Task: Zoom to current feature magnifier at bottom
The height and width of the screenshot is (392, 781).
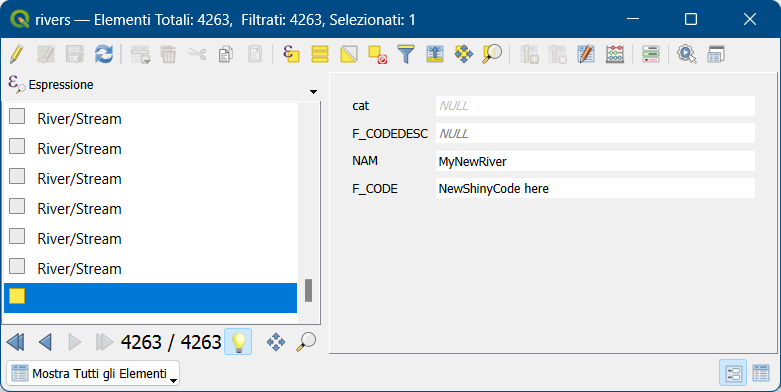Action: click(306, 342)
